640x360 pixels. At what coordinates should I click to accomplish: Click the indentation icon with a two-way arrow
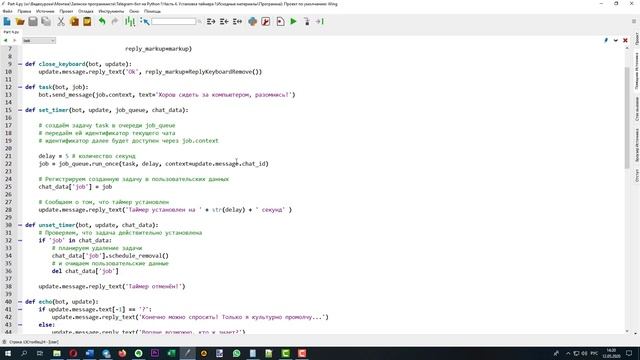237,21
